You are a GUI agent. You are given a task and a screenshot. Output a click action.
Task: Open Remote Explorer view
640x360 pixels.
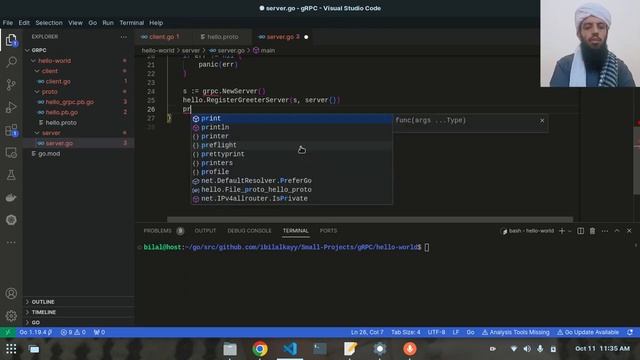click(x=11, y=153)
